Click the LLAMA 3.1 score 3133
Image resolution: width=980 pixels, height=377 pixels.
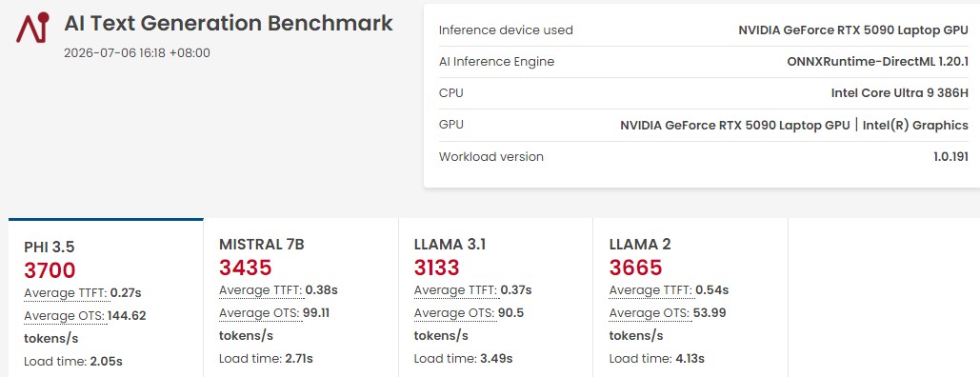437,268
